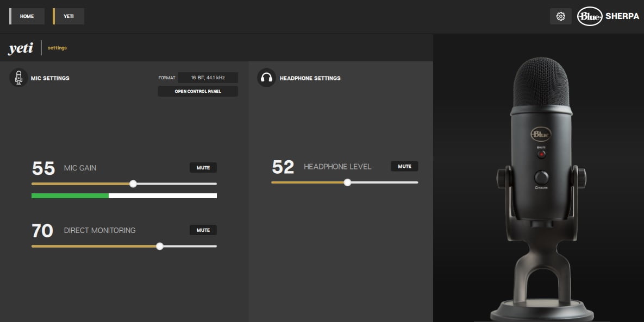Click the Blue badge on the microphone body

[x=541, y=134]
